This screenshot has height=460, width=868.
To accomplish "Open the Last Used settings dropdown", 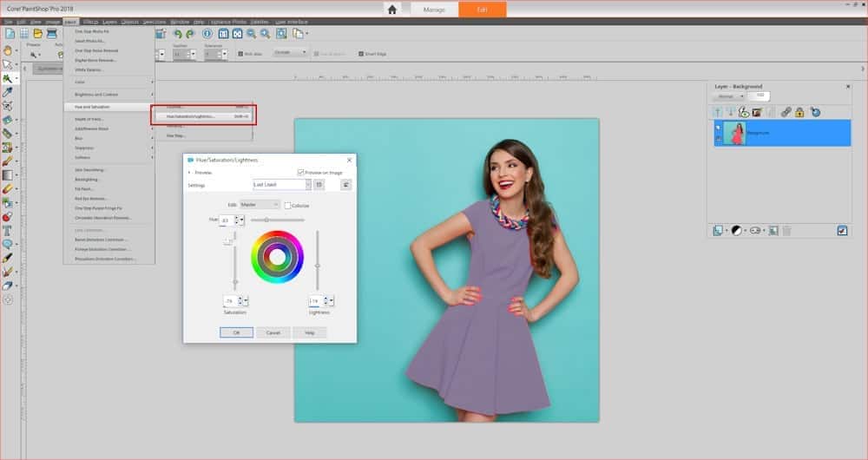I will (x=281, y=185).
